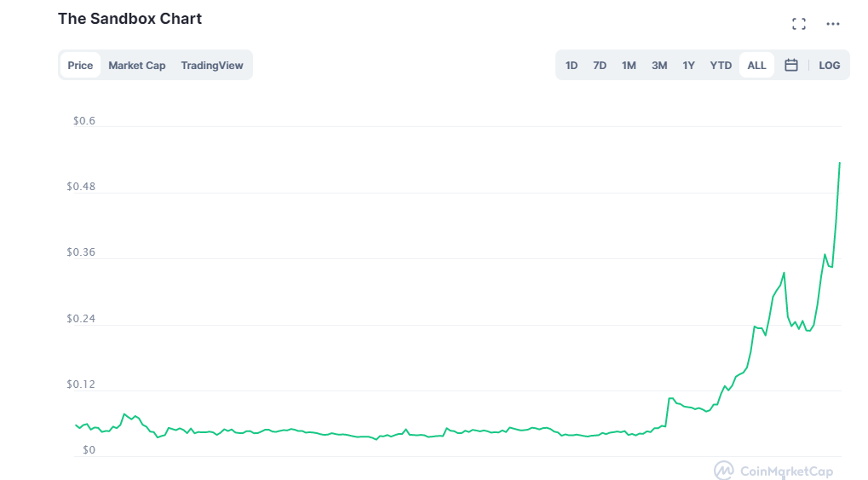Select the 1D time range
Screen dimensions: 868x480
[572, 65]
